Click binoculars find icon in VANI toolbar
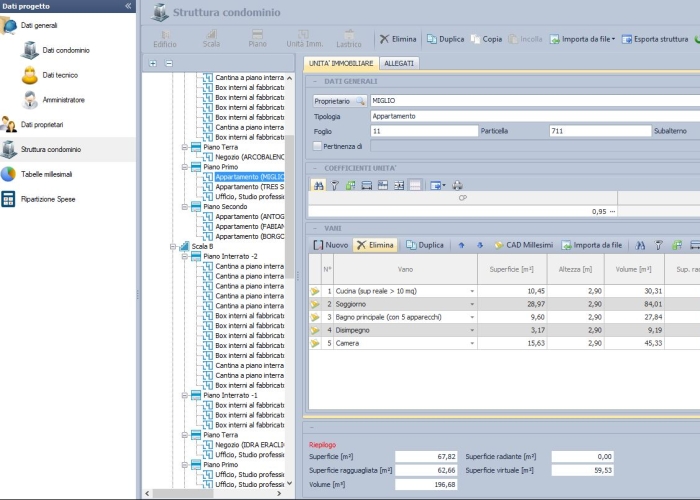Viewport: 700px width, 500px height. [x=640, y=245]
